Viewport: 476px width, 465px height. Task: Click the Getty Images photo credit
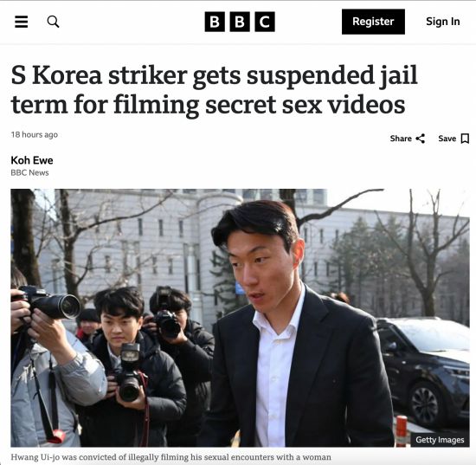point(440,440)
